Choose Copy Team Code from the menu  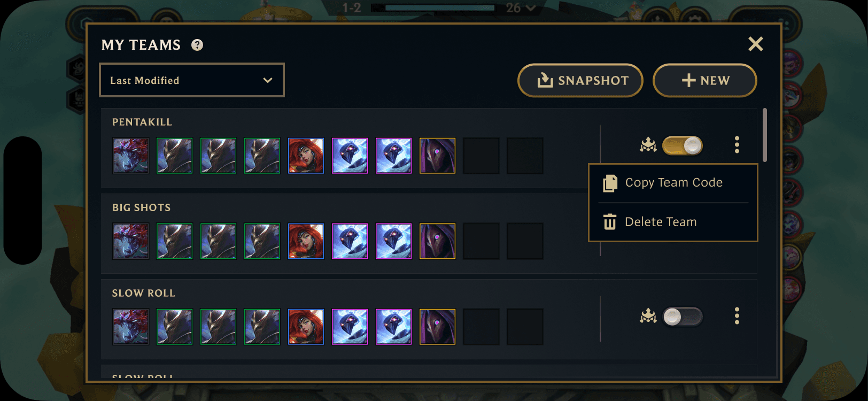673,183
